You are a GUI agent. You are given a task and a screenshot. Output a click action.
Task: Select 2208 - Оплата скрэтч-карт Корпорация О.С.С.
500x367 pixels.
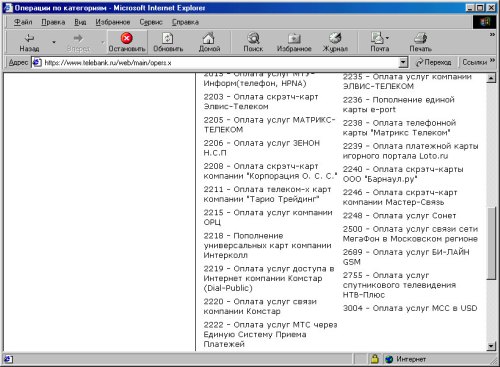tap(270, 171)
